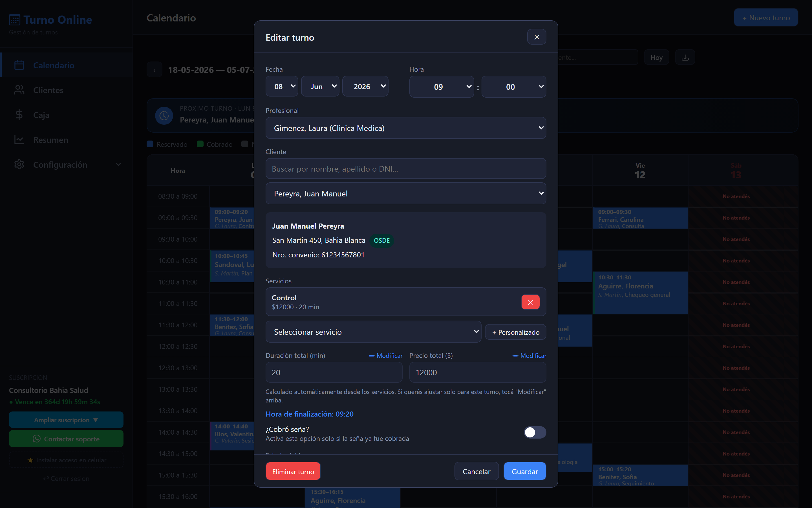
Task: Click the Hora de finalización: 09:20 text
Action: (309, 414)
